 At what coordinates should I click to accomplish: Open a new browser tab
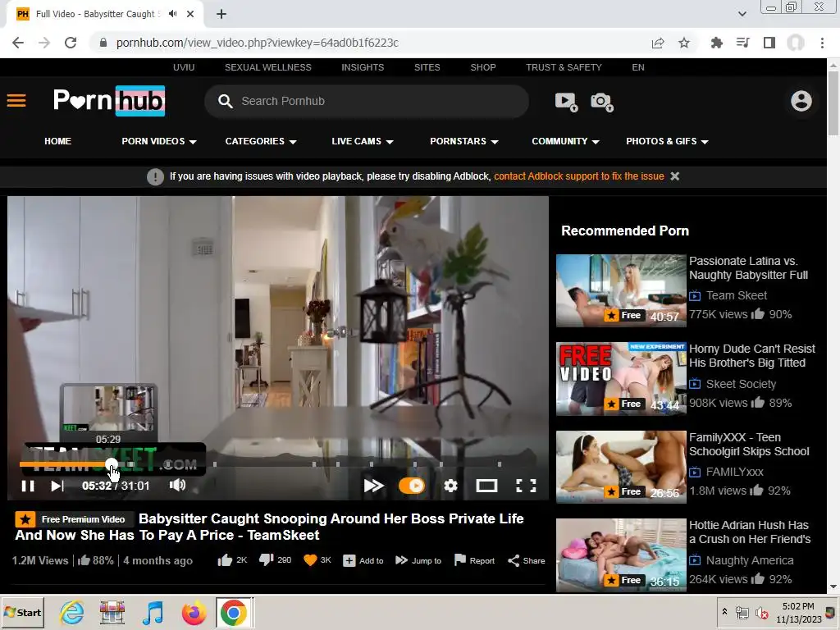(221, 15)
